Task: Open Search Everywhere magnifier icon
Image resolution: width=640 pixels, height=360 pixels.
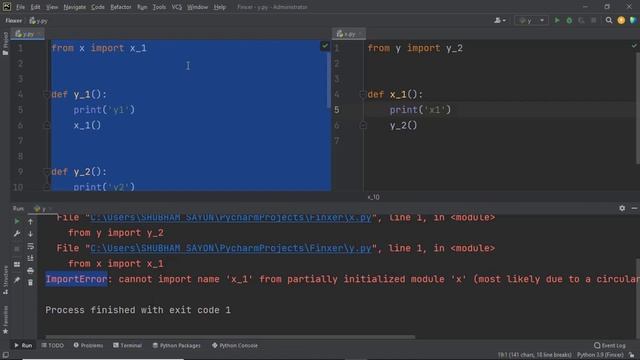Action: pyautogui.click(x=609, y=20)
